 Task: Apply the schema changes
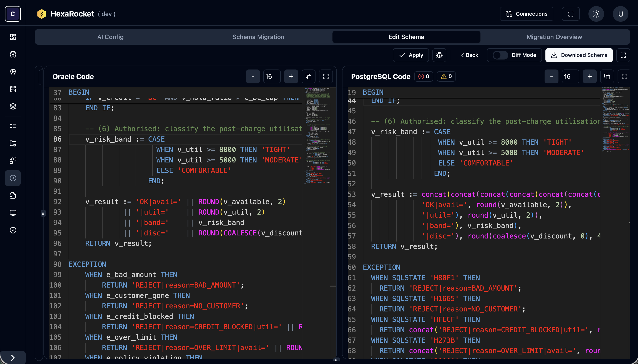(x=411, y=55)
